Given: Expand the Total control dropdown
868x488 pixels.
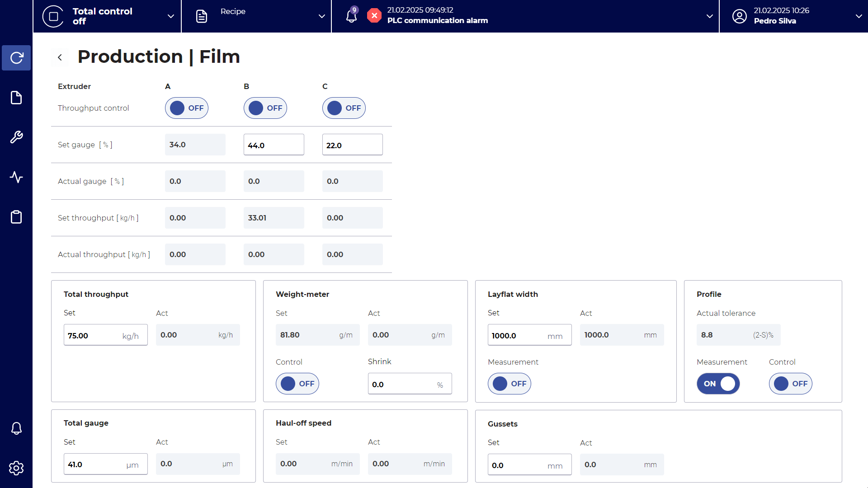Looking at the screenshot, I should click(x=170, y=16).
